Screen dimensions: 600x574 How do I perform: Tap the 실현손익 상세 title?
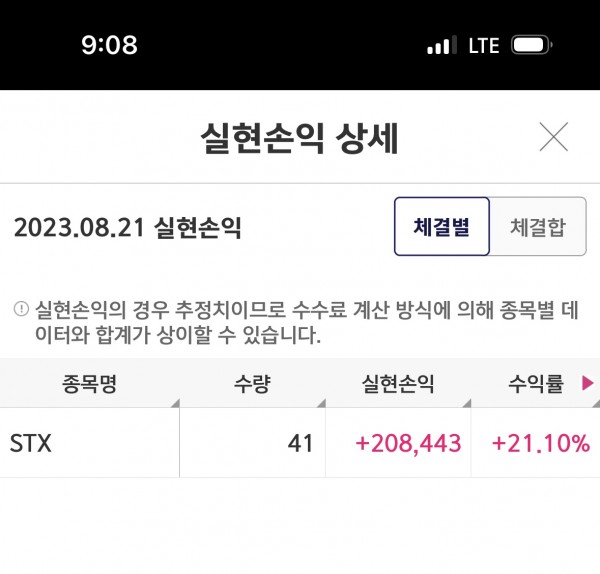pyautogui.click(x=299, y=138)
